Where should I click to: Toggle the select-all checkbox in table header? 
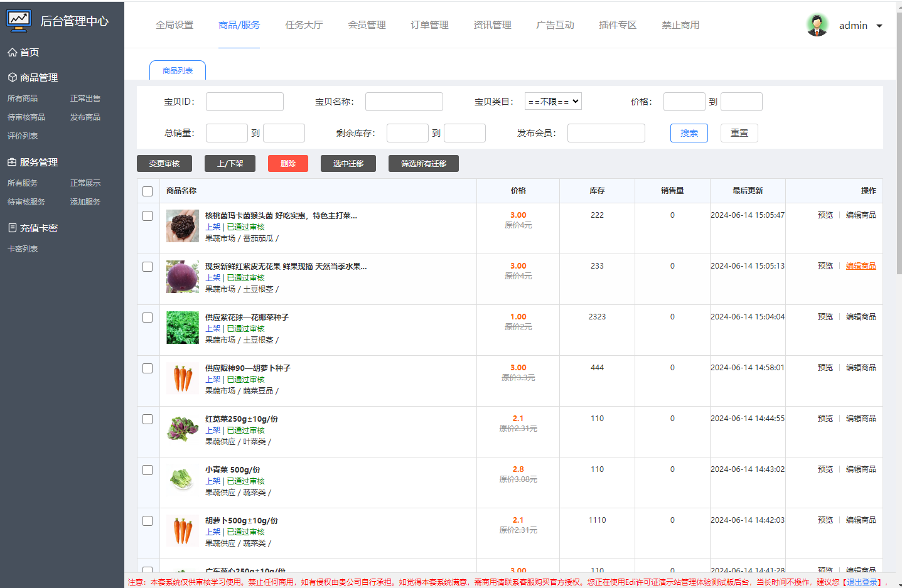(x=148, y=191)
